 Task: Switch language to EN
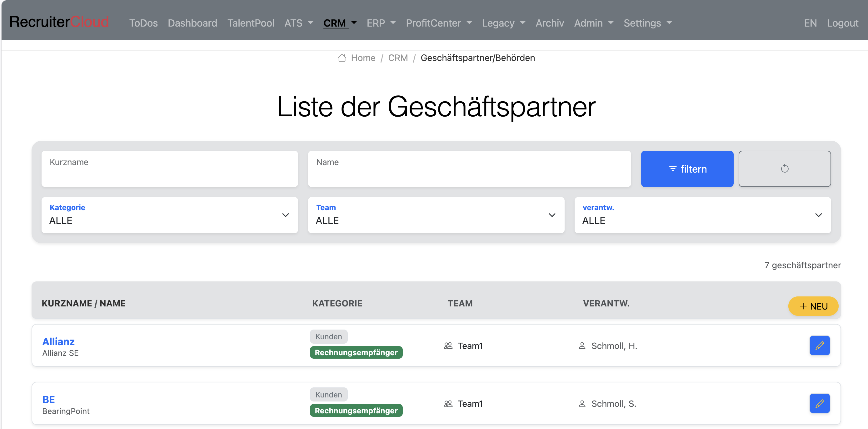tap(810, 23)
